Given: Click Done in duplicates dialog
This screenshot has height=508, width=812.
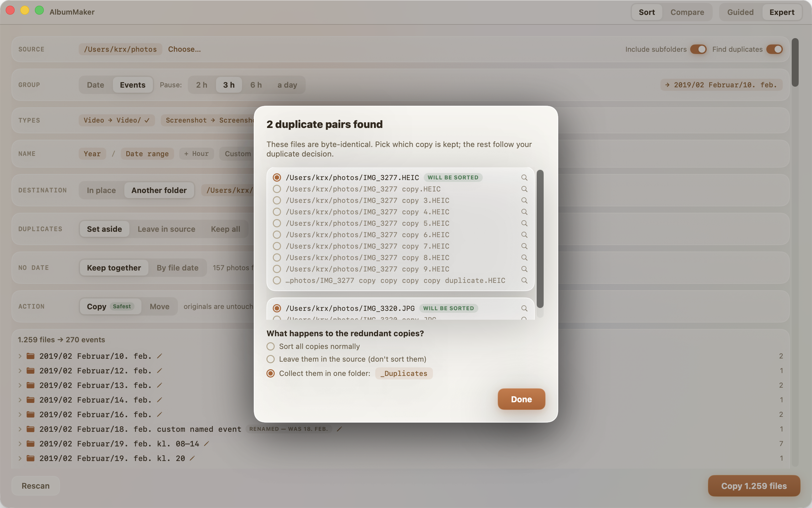Looking at the screenshot, I should point(521,399).
